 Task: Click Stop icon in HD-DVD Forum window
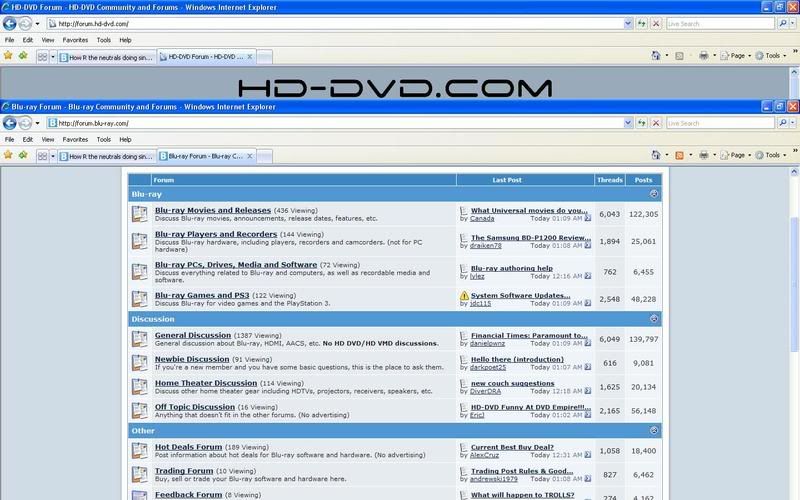[656, 23]
